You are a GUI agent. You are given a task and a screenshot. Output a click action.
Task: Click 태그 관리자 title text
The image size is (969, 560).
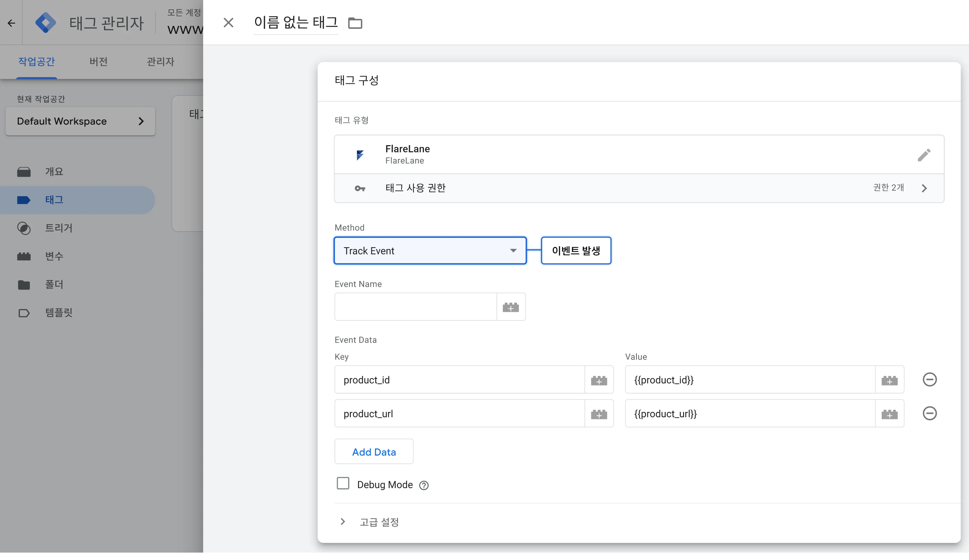[x=107, y=23]
